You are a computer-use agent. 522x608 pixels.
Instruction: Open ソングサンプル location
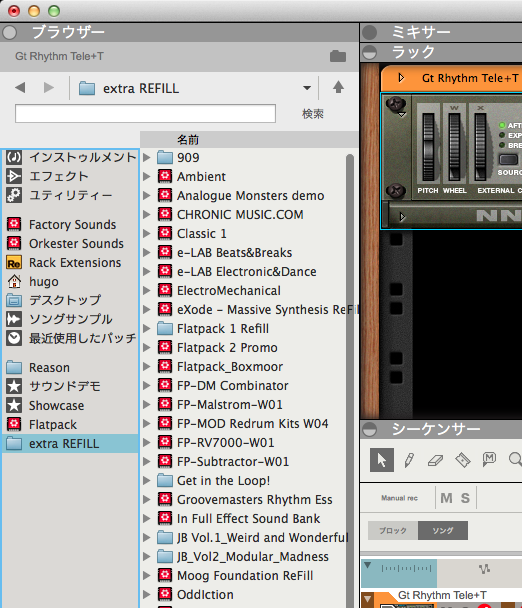pyautogui.click(x=59, y=319)
